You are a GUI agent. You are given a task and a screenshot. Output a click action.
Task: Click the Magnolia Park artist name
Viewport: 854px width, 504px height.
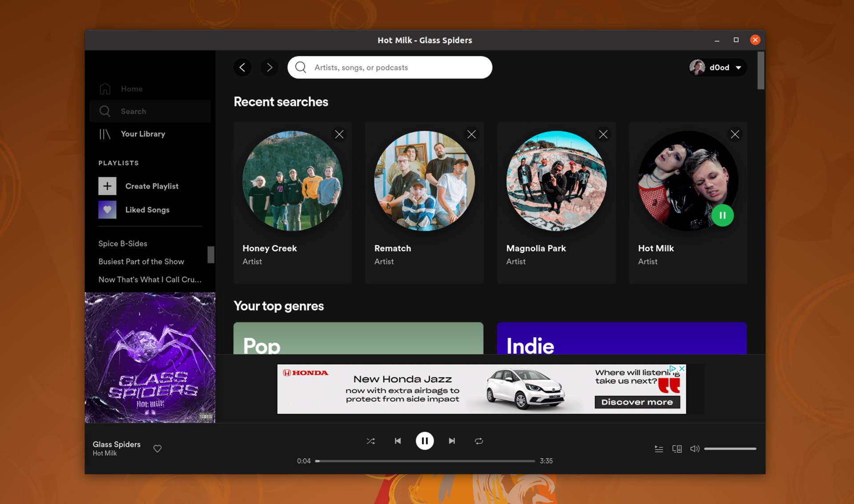(536, 248)
